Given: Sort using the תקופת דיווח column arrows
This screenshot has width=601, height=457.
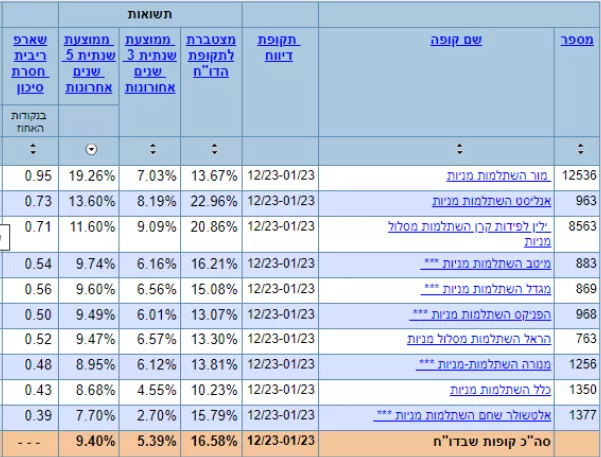Looking at the screenshot, I should point(280,149).
